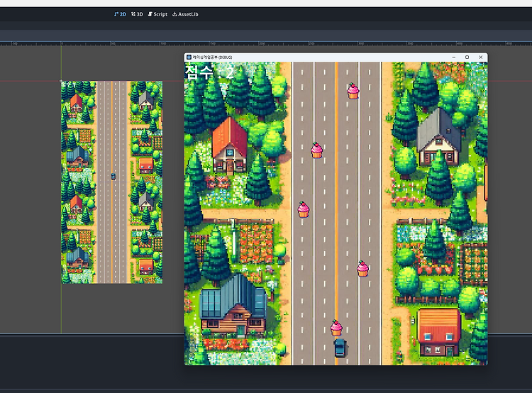Screen dimensions: 532x393
Task: Select the small car sprite in editor viewport
Action: pos(113,177)
